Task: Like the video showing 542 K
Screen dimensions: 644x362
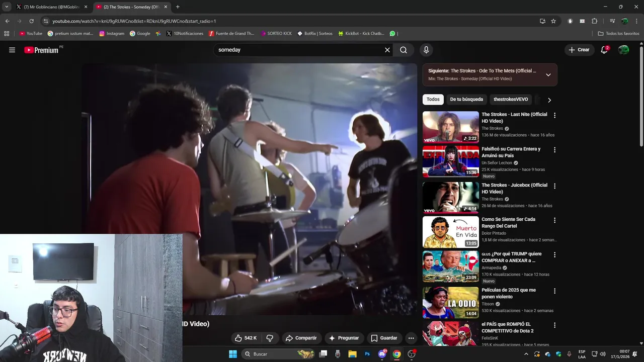Action: [x=246, y=338]
